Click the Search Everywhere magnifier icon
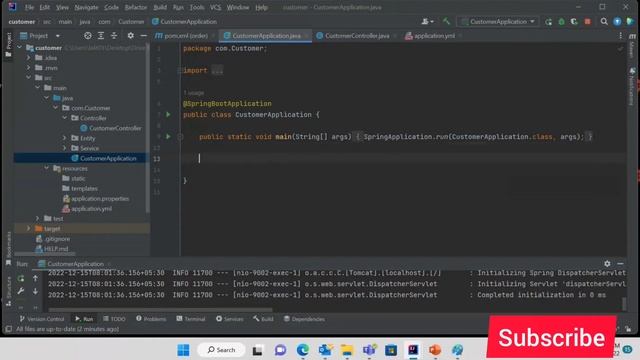The width and height of the screenshot is (640, 360). [x=604, y=22]
